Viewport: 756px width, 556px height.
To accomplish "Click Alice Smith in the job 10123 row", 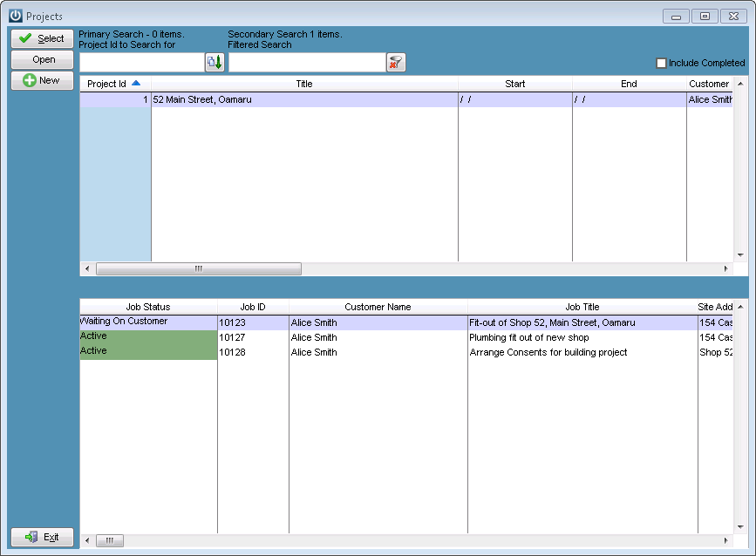I will click(x=378, y=322).
